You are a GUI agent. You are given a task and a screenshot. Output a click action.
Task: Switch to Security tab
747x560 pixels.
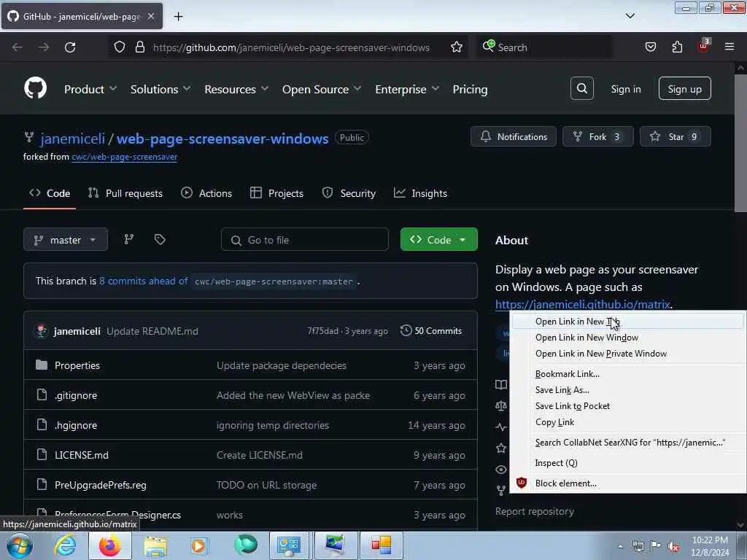click(349, 192)
